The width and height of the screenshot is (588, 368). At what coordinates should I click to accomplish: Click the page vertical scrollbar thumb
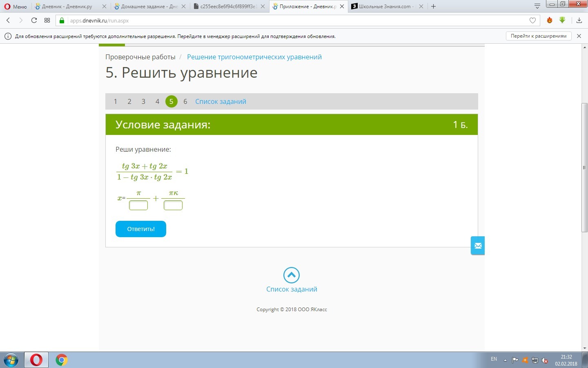click(x=584, y=168)
